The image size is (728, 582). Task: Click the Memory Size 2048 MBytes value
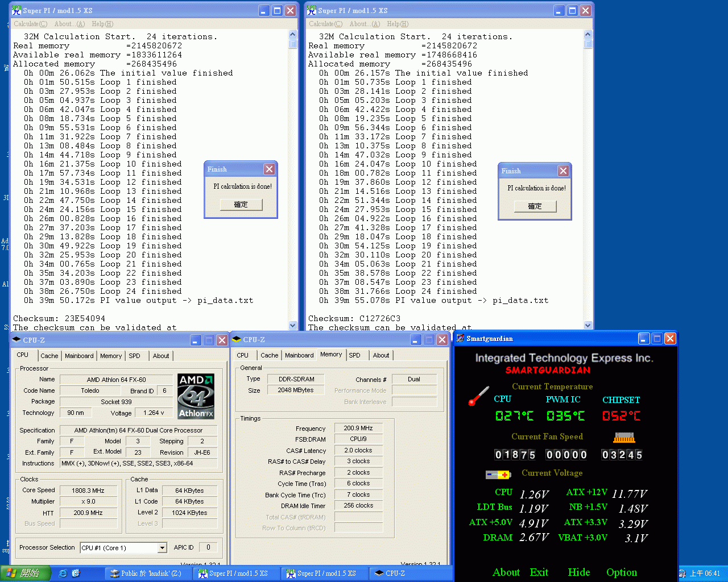296,390
